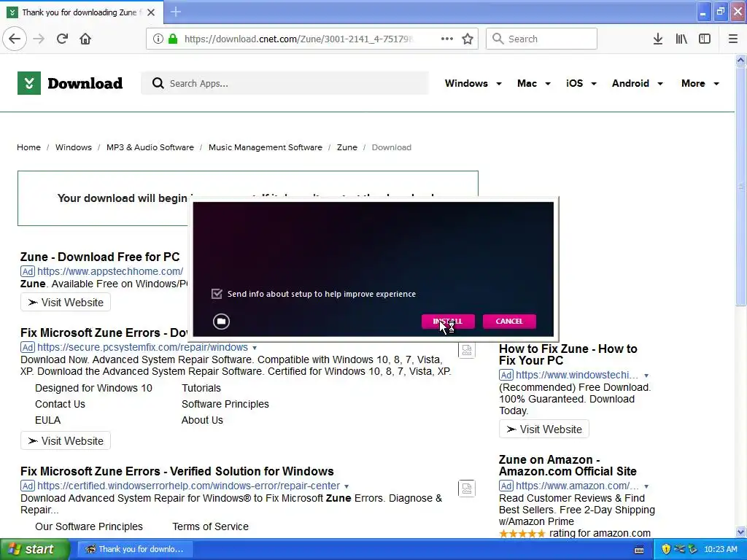The width and height of the screenshot is (747, 560).
Task: Click the address bar URL field
Action: pos(298,39)
